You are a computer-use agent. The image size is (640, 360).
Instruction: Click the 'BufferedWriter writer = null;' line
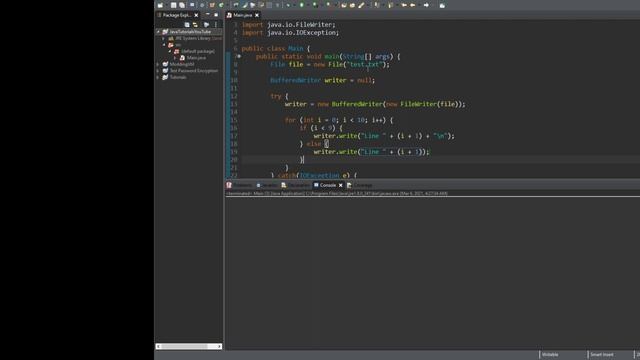322,80
